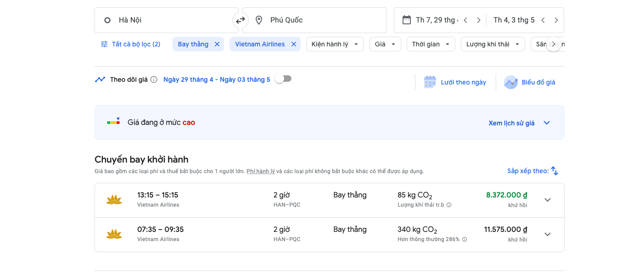Click the Phí hành lý link
644x276 pixels.
coord(260,171)
